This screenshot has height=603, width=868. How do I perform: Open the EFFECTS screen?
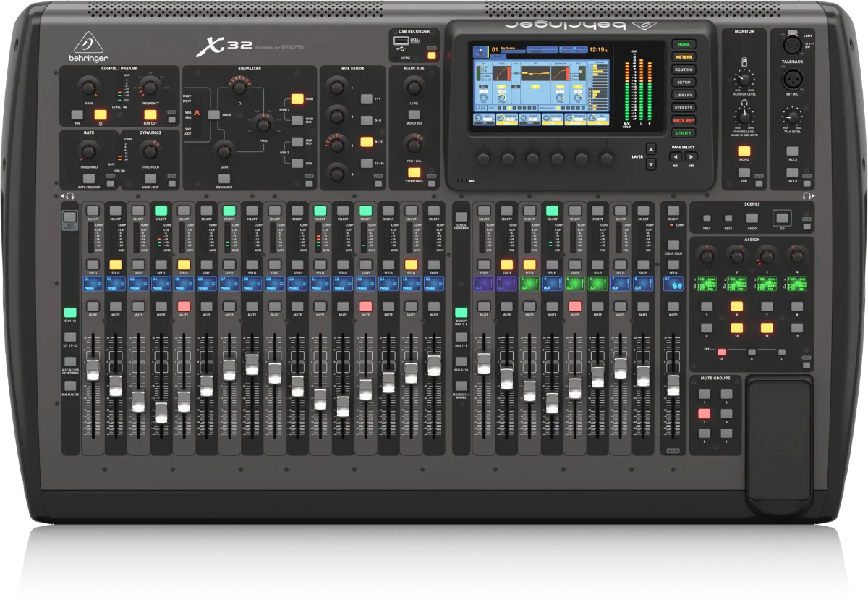[684, 108]
